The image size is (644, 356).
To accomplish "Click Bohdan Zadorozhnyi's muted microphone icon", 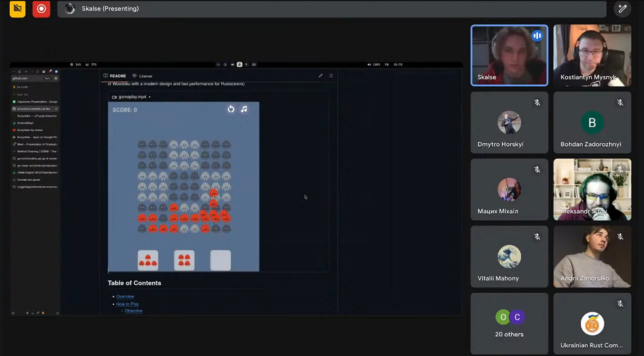I will pyautogui.click(x=620, y=103).
